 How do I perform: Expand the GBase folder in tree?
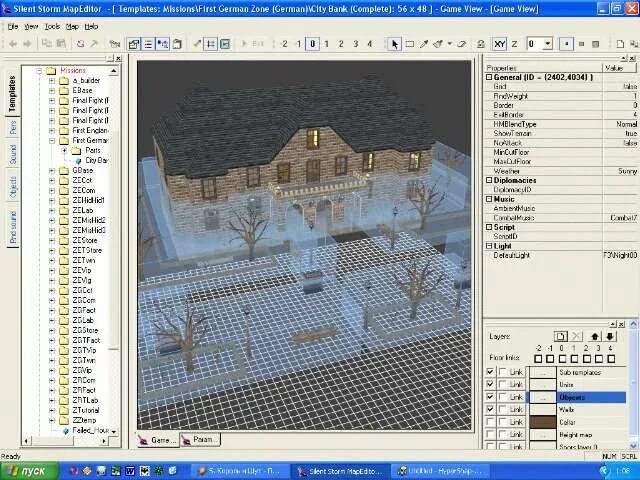point(52,170)
